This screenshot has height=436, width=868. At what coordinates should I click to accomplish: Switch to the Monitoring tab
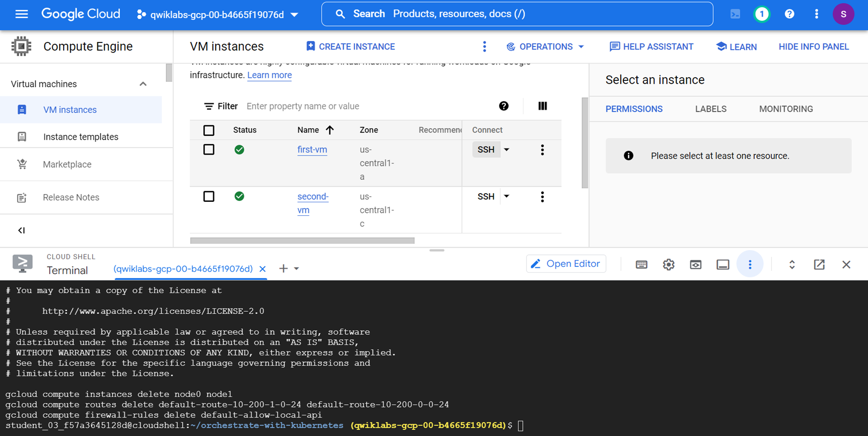[x=786, y=109]
